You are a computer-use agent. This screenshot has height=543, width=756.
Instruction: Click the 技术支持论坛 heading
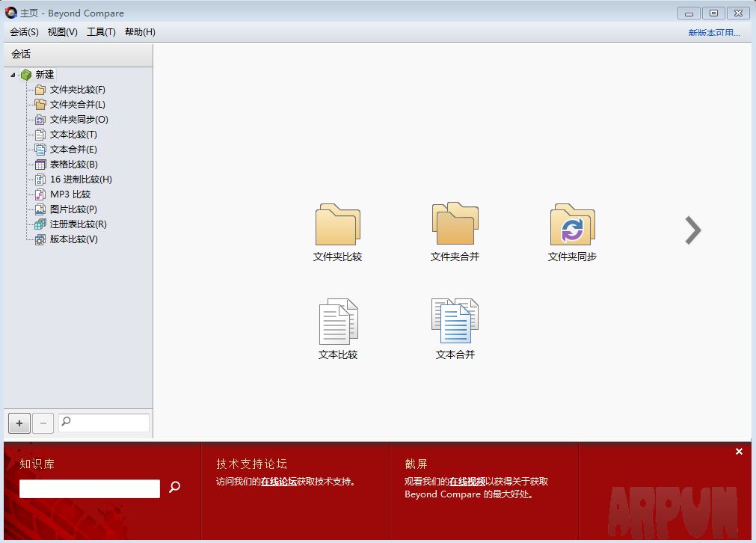tap(252, 464)
